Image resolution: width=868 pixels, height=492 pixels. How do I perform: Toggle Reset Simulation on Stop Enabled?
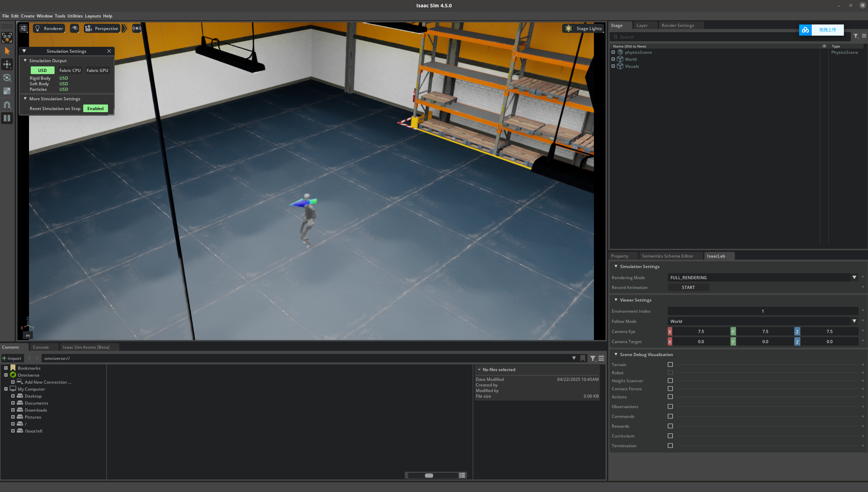(x=95, y=109)
